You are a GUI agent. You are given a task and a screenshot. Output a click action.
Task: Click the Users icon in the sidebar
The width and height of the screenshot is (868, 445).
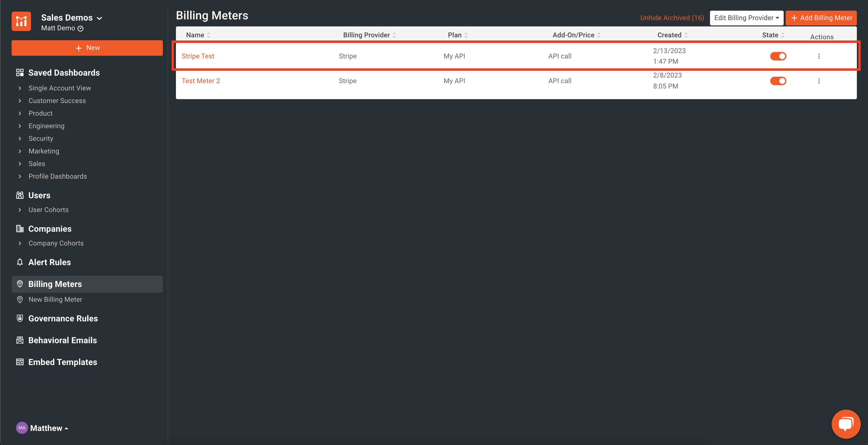point(20,195)
